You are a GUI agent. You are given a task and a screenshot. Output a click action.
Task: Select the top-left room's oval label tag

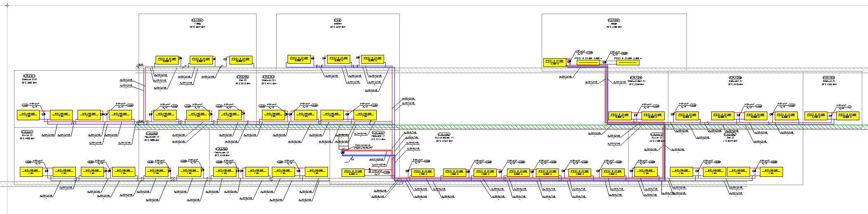click(x=197, y=20)
